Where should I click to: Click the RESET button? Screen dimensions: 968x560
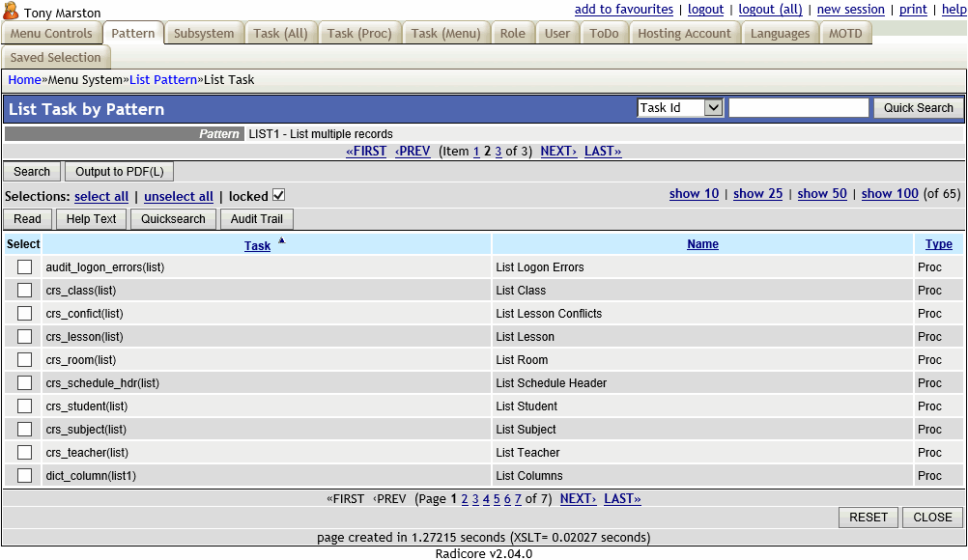868,517
